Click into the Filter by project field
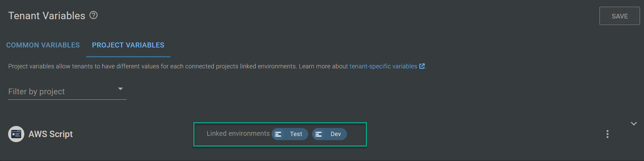 coord(61,92)
